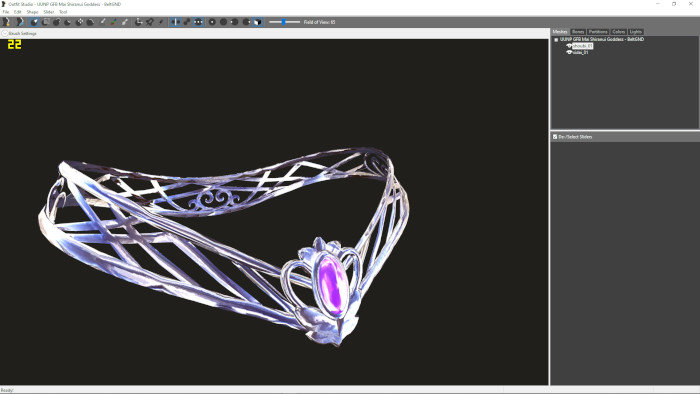
Task: Select the UUNP GFB Mai Shiranui outfit node
Action: (602, 39)
